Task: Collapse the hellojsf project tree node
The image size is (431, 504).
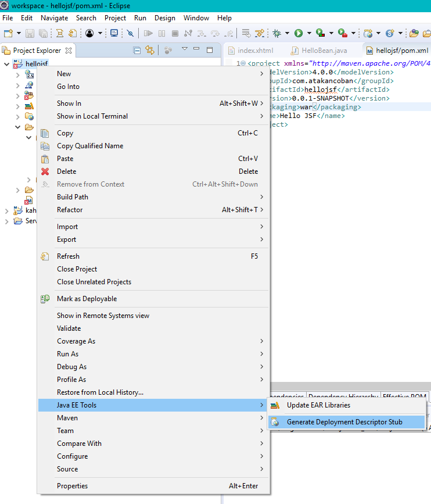Action: [6, 64]
